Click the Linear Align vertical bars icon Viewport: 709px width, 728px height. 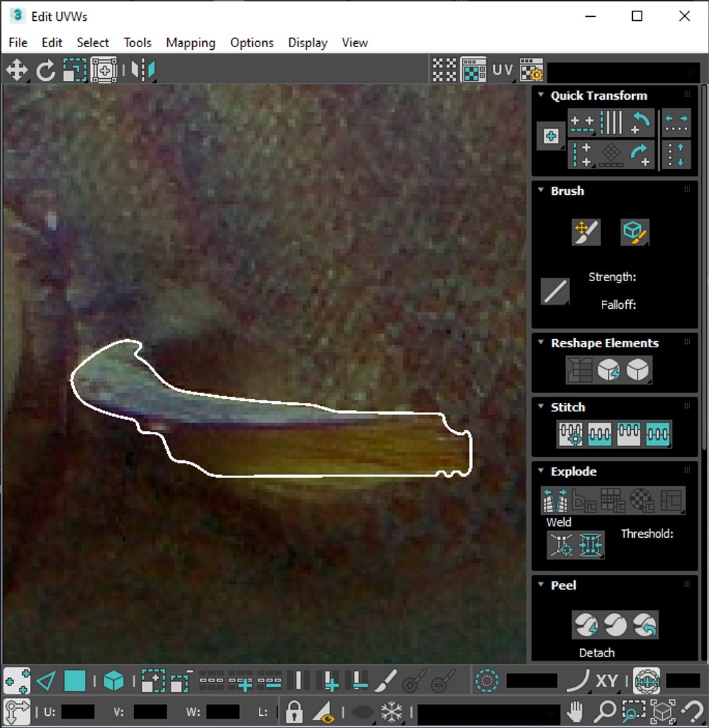(x=611, y=123)
